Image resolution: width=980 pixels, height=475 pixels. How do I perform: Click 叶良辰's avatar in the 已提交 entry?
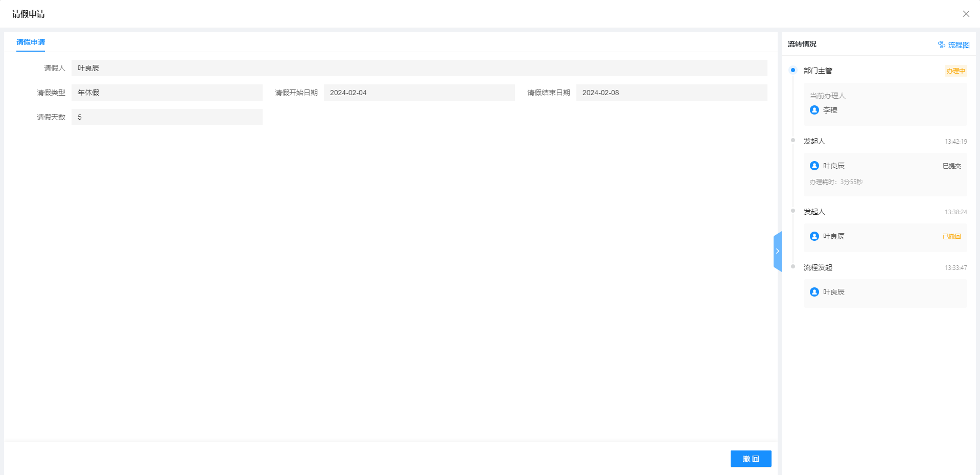pos(814,166)
